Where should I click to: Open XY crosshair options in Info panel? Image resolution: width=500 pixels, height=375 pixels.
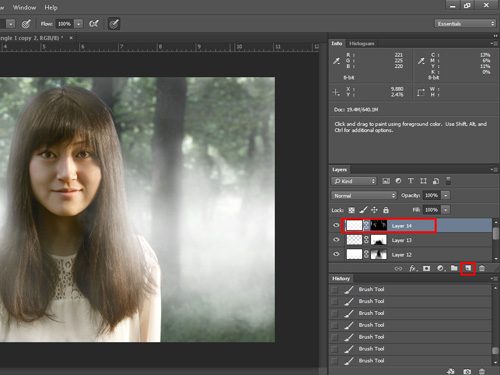point(336,92)
